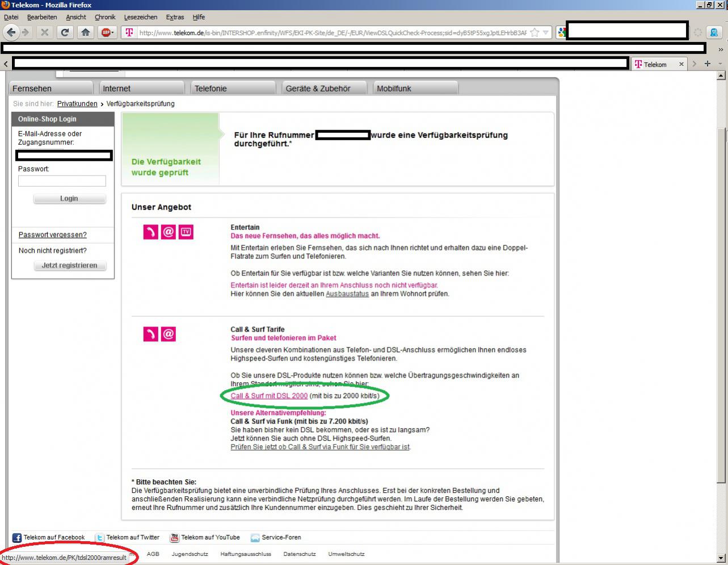The width and height of the screenshot is (728, 565).
Task: Open the Chronik menu
Action: [105, 17]
